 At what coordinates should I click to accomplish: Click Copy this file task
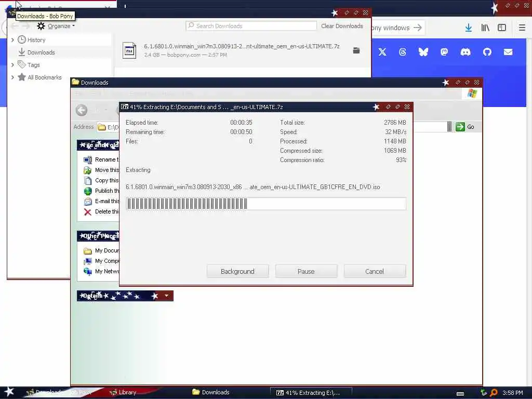(101, 180)
